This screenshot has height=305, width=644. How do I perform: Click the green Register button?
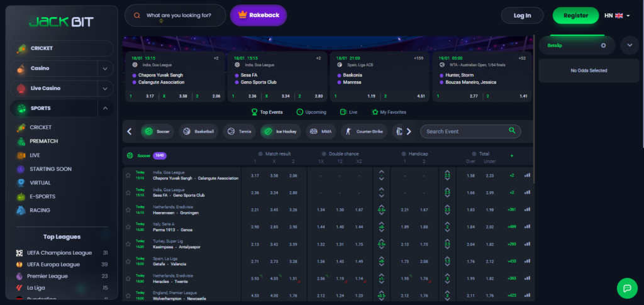[575, 16]
